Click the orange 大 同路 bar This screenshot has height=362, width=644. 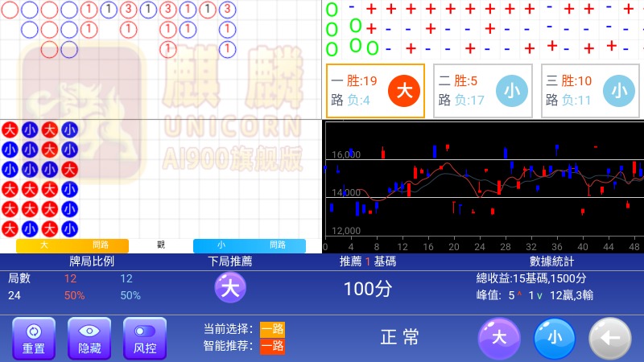pos(72,245)
